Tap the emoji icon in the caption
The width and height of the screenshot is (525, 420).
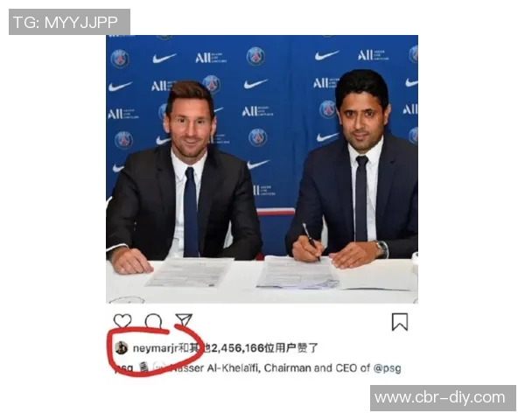144,367
